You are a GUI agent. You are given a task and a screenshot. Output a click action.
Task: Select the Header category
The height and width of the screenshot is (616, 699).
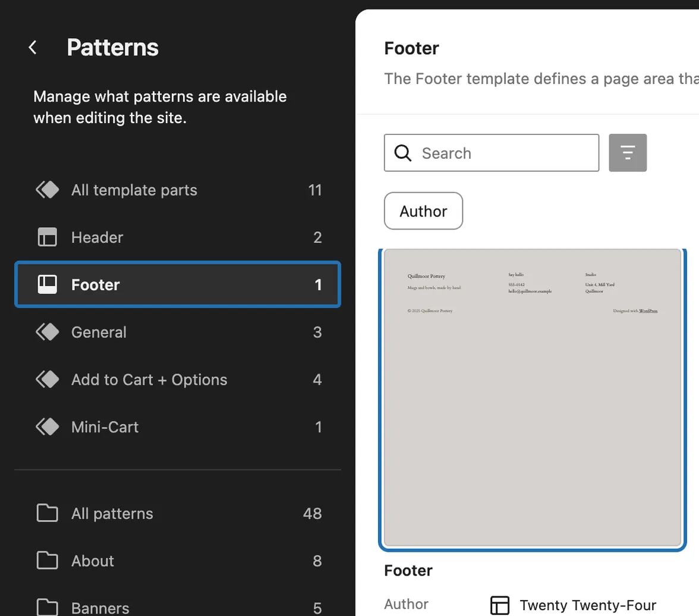click(x=178, y=237)
